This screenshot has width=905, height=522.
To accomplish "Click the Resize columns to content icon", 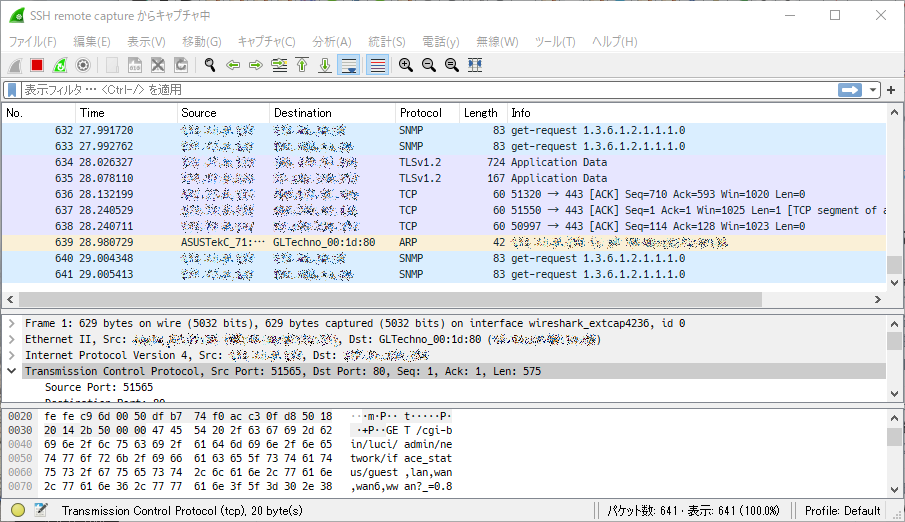I will pos(475,65).
